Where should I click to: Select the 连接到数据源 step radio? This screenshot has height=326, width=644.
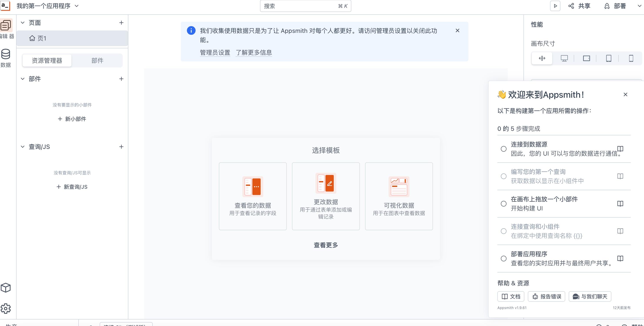tap(504, 149)
